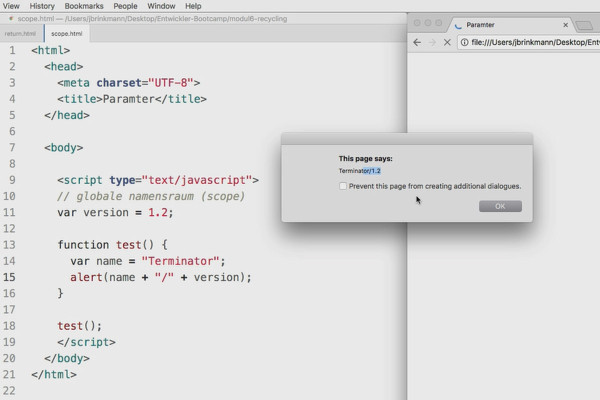Select the Paramter browser tab
The image size is (600, 400).
point(509,25)
